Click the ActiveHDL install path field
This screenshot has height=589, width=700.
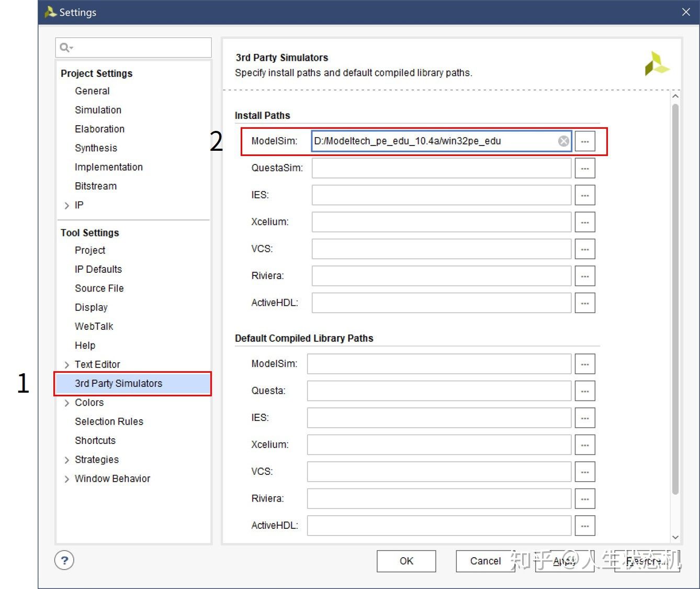442,303
